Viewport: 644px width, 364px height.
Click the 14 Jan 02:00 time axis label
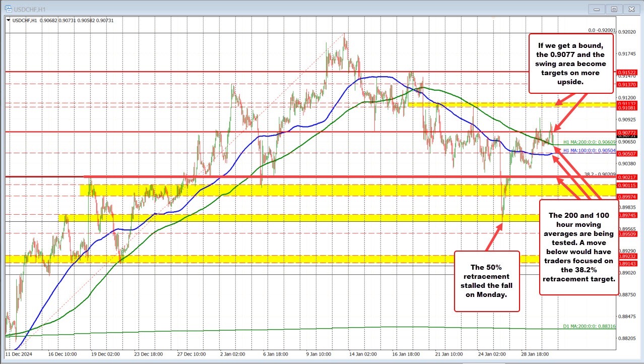(x=362, y=354)
